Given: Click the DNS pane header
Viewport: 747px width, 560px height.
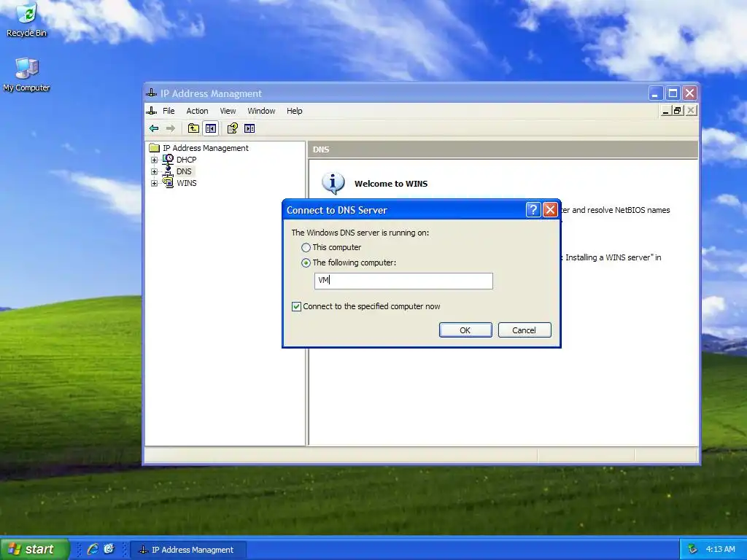Looking at the screenshot, I should coord(503,149).
